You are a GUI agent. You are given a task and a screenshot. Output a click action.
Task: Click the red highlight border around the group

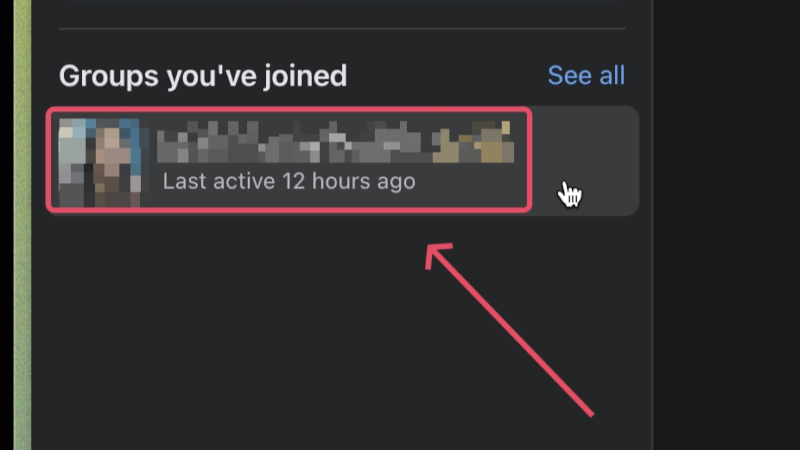pos(289,109)
